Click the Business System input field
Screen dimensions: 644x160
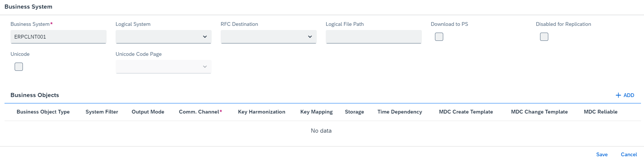tap(59, 37)
